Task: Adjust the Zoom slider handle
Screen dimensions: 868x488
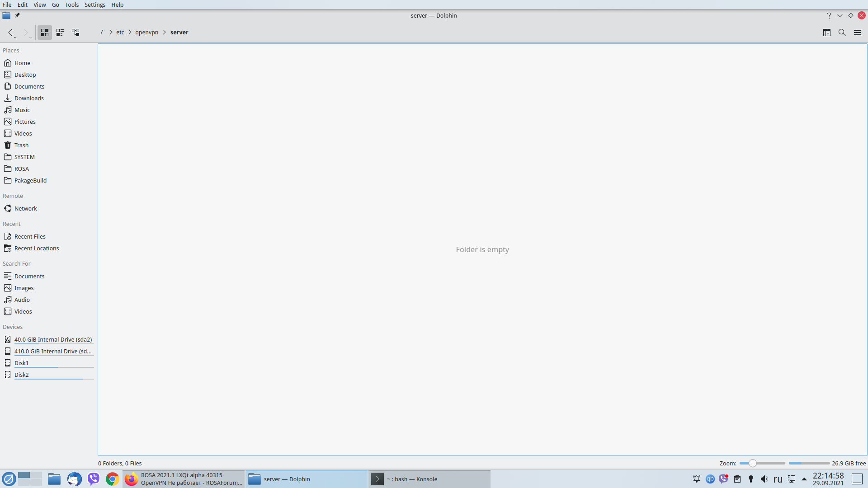Action: point(752,463)
